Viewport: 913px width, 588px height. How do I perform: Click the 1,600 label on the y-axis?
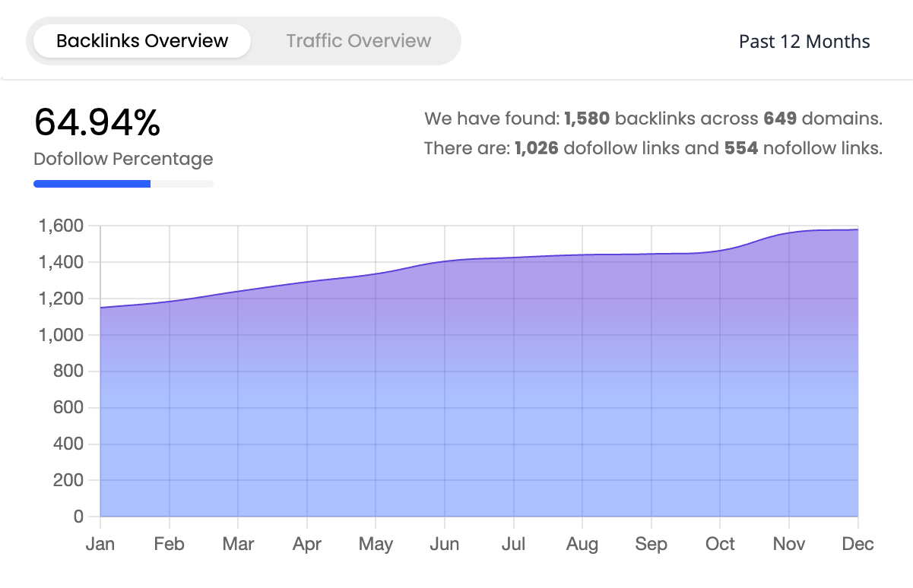(x=60, y=226)
